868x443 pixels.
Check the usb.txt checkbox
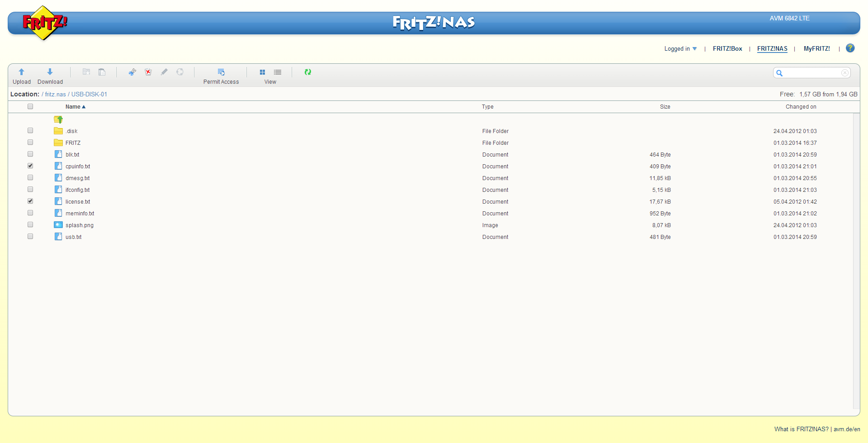tap(30, 236)
